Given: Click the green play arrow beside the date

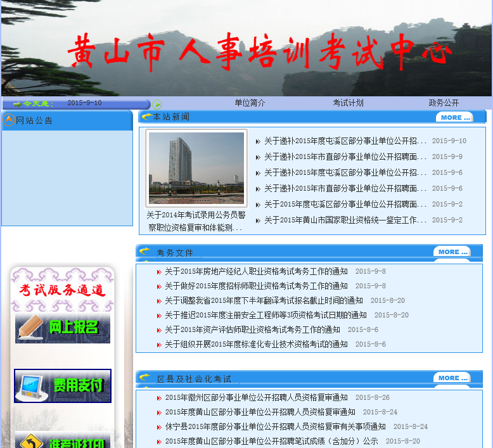Looking at the screenshot, I should click(x=157, y=104).
